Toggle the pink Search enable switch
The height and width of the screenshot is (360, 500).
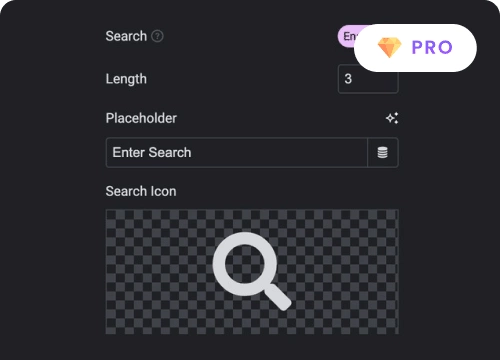point(347,36)
